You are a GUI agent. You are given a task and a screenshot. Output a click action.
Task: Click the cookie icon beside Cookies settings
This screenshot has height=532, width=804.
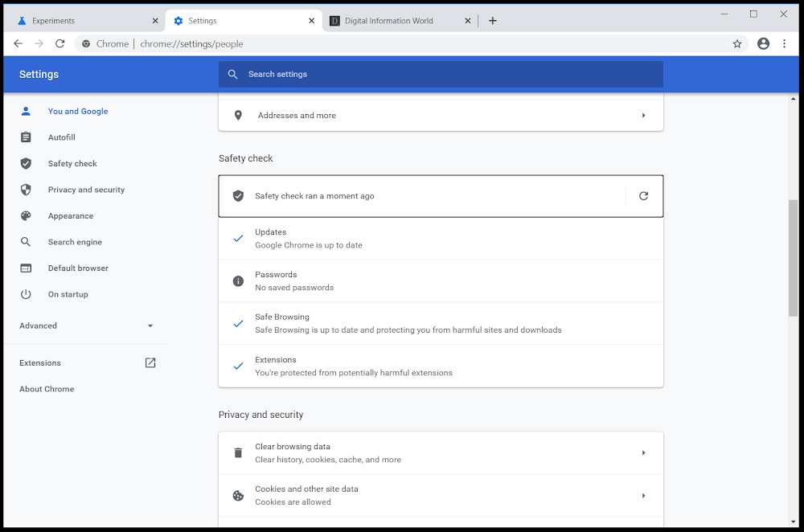coord(238,495)
